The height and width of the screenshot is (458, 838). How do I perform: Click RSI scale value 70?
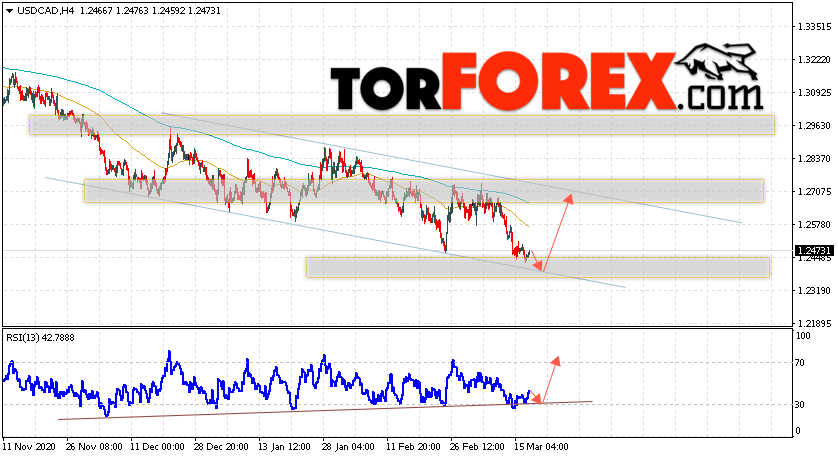coord(800,363)
